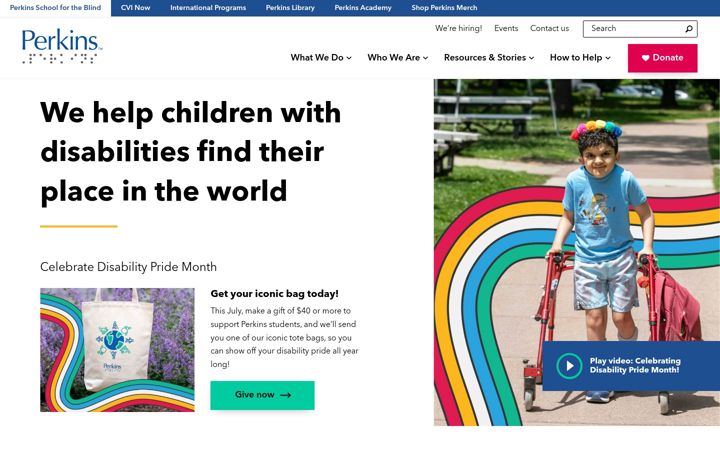This screenshot has width=720, height=450.
Task: Click the play video circle icon
Action: coord(569,366)
